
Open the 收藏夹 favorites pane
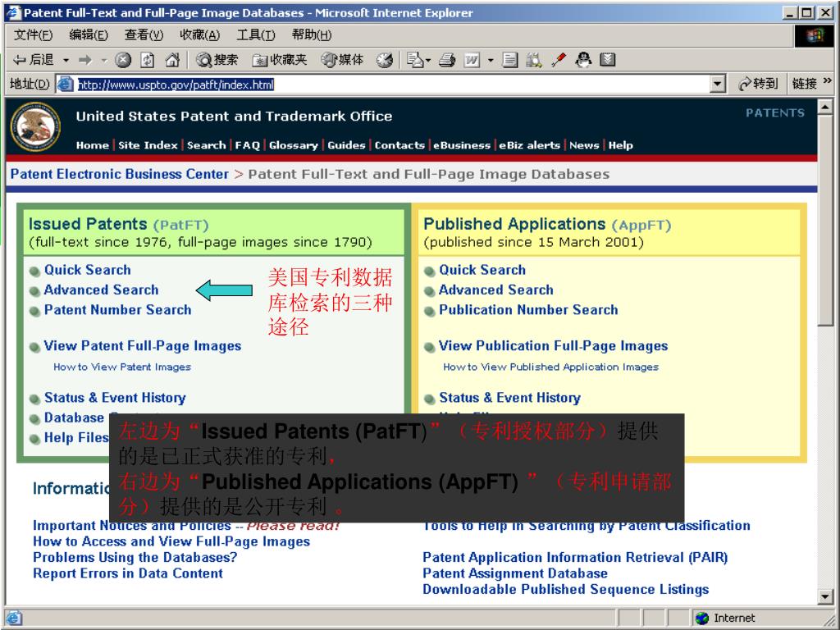click(x=280, y=59)
